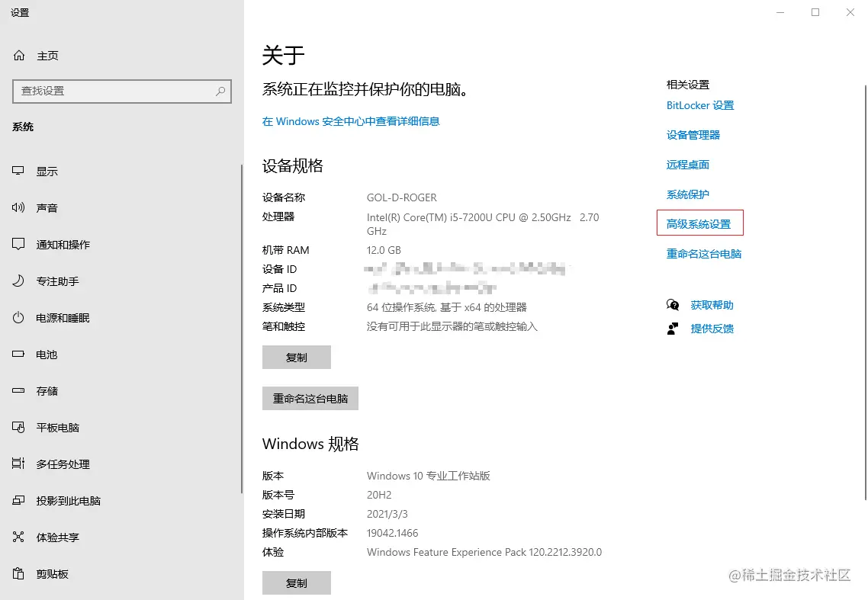Open 通知和操作 via its sidebar icon

tap(18, 244)
